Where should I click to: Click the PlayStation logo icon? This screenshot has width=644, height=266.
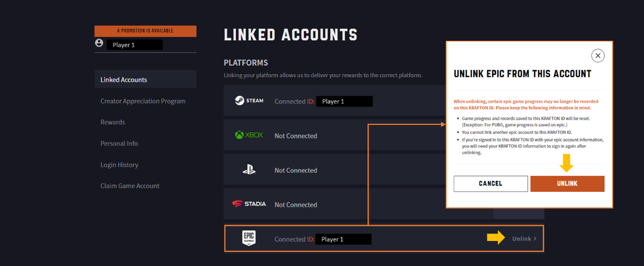click(x=249, y=170)
